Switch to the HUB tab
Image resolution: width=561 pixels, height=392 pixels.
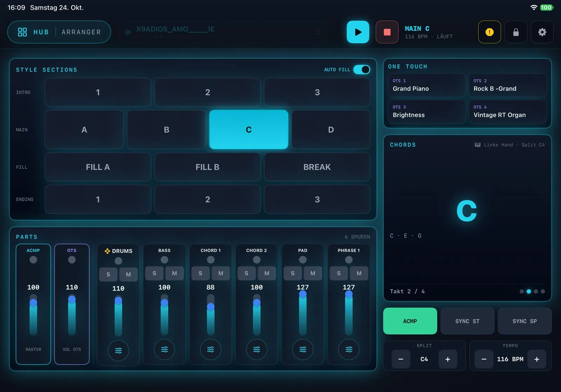[41, 32]
